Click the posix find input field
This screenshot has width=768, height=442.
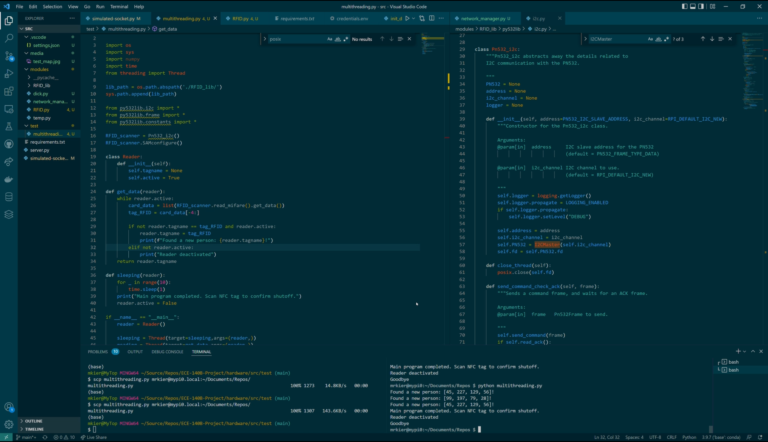click(x=290, y=39)
